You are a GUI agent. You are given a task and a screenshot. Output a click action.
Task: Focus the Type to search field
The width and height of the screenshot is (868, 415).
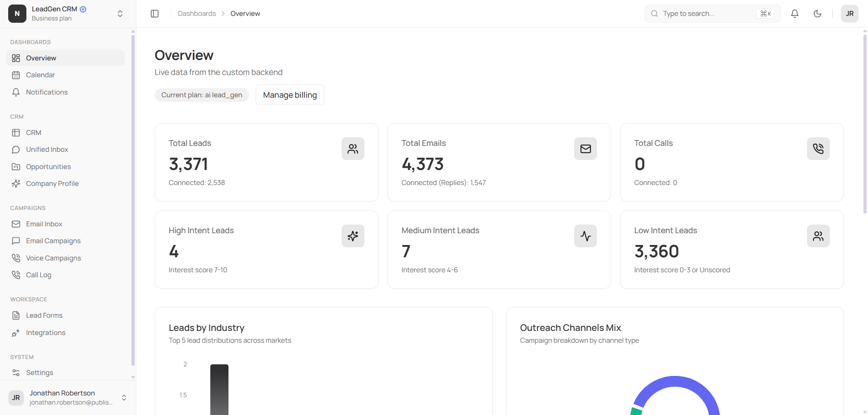click(x=712, y=14)
